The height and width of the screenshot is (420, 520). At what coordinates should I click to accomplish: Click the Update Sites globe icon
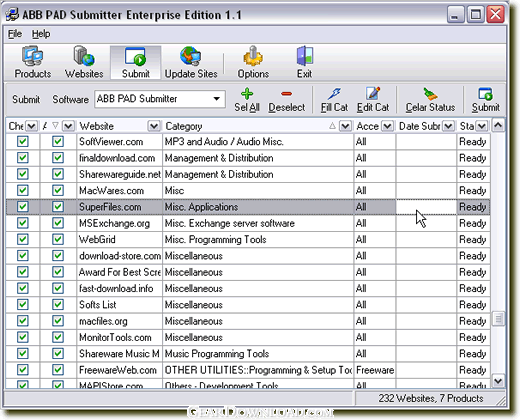point(191,56)
